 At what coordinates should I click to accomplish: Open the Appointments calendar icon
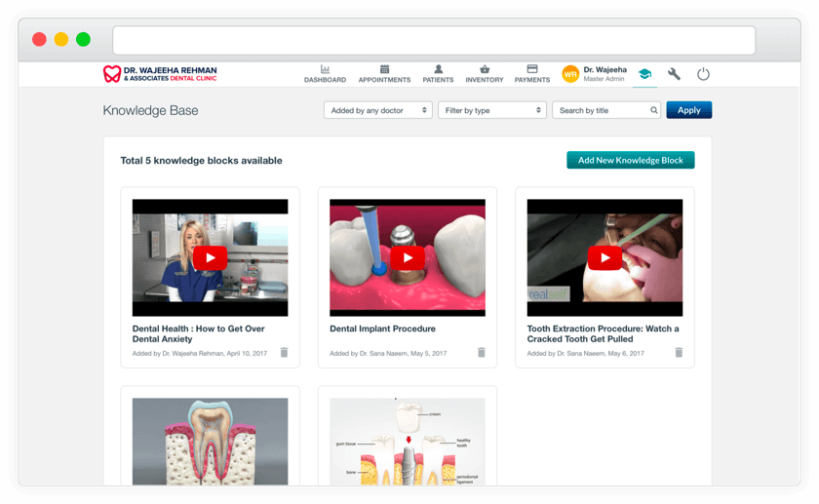(384, 69)
